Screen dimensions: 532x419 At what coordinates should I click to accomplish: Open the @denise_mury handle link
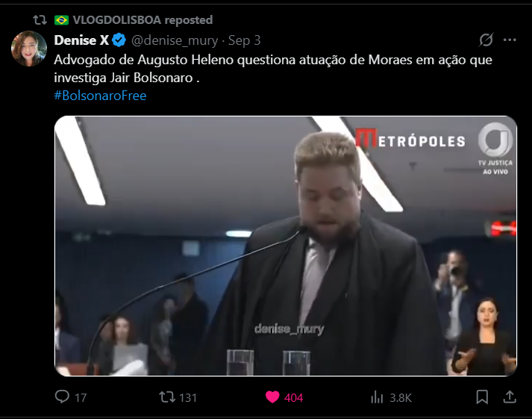point(175,40)
